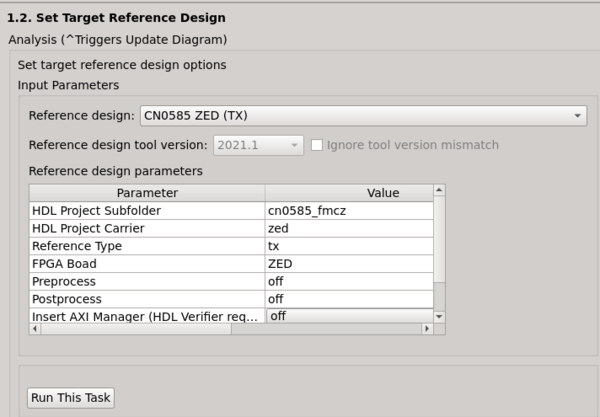Click the Postprocess off value cell
This screenshot has width=600, height=417.
coord(348,299)
